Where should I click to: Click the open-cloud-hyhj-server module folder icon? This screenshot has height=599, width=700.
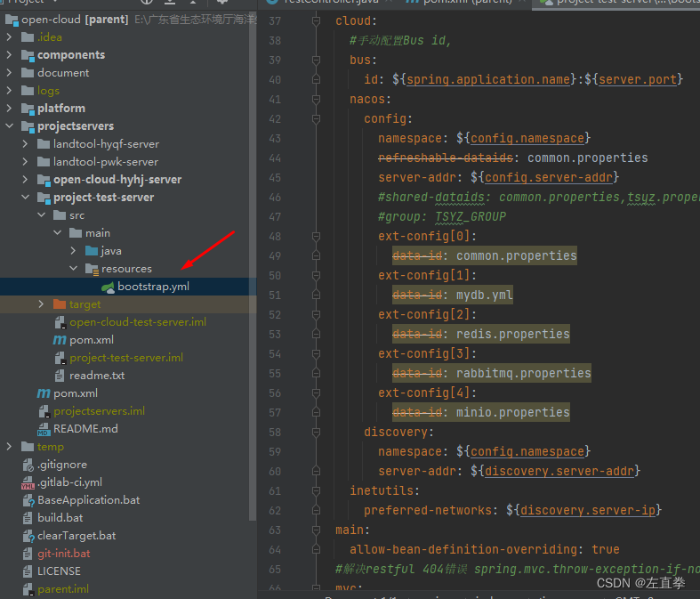pos(44,180)
